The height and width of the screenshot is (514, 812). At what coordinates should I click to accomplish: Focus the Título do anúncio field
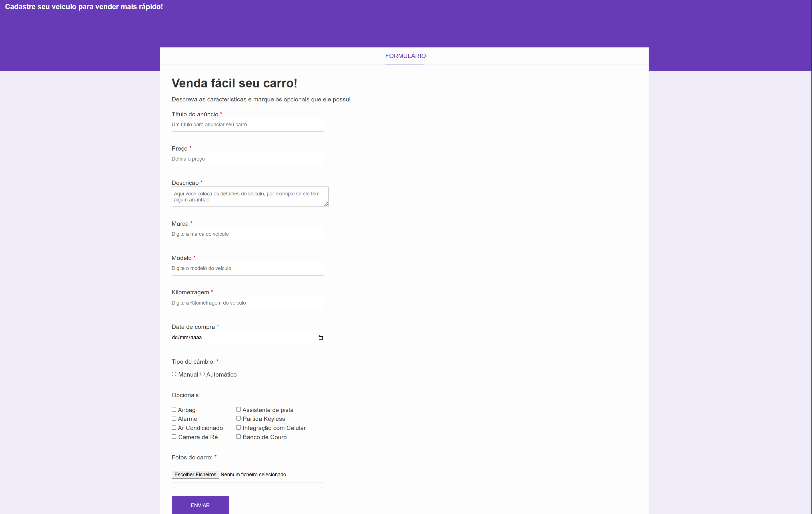click(247, 125)
